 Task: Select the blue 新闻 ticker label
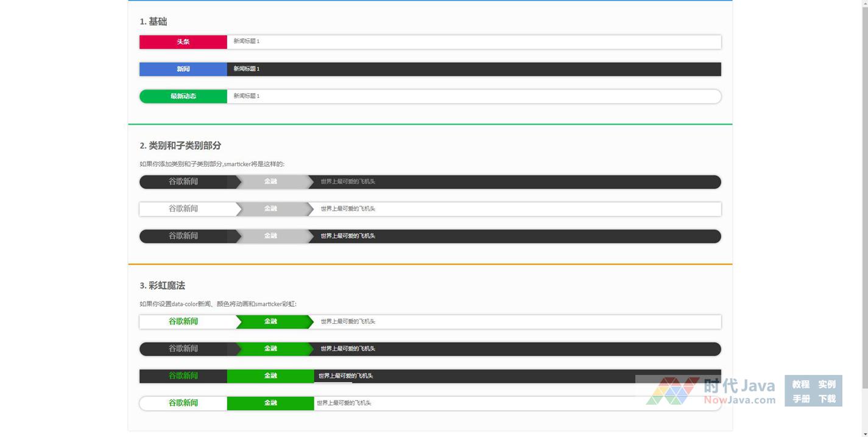coord(183,69)
